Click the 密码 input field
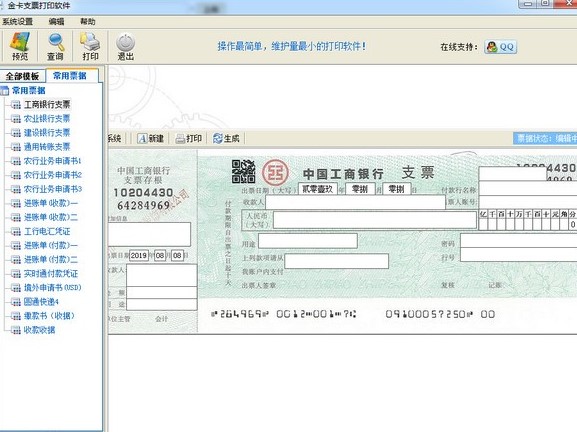This screenshot has height=432, width=577. [x=519, y=241]
